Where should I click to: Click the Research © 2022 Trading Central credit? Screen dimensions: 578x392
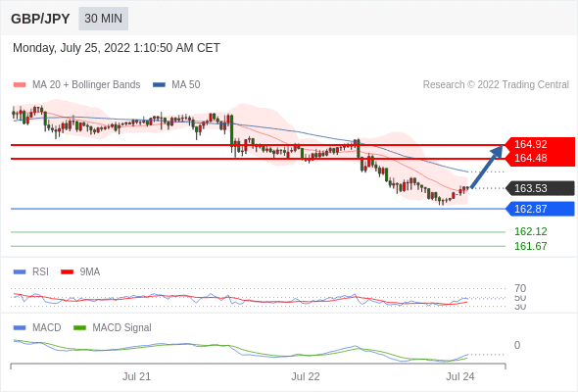(496, 85)
